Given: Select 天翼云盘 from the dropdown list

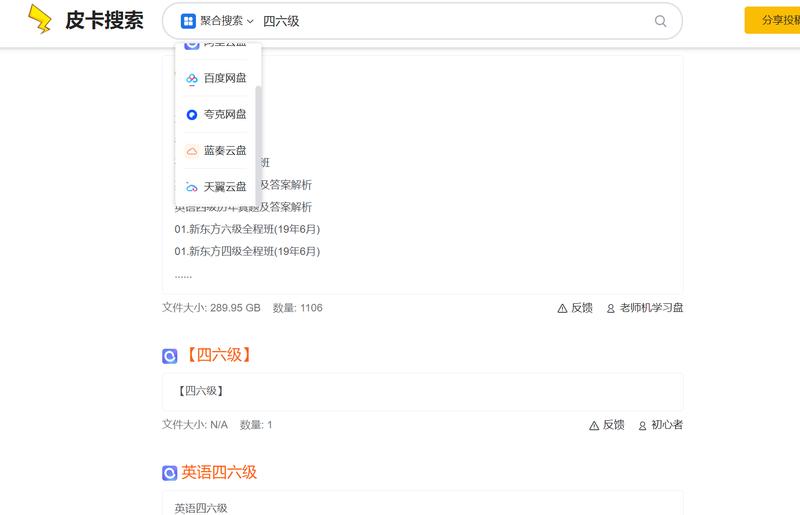Looking at the screenshot, I should pyautogui.click(x=215, y=187).
